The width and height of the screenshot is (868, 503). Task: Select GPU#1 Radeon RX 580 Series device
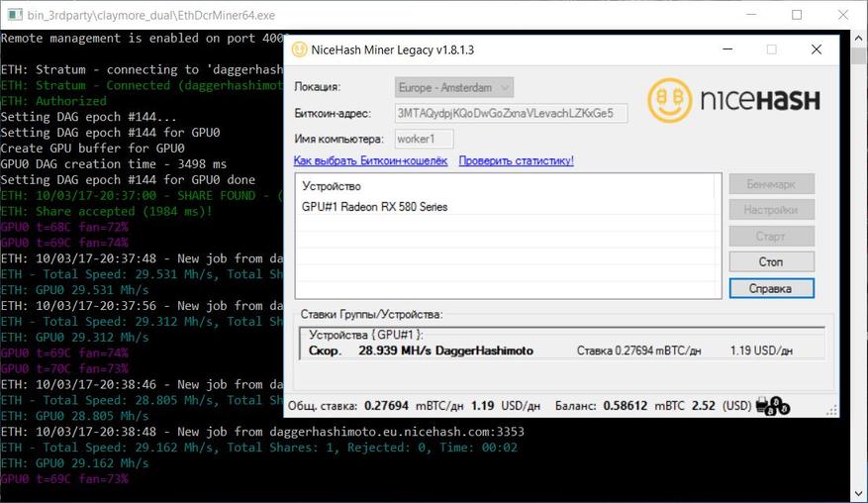(x=375, y=207)
